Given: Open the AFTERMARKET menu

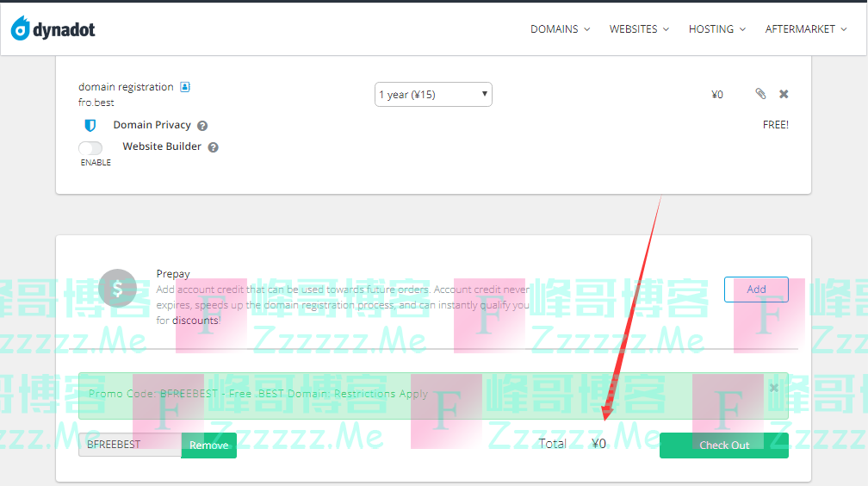Looking at the screenshot, I should click(x=806, y=29).
